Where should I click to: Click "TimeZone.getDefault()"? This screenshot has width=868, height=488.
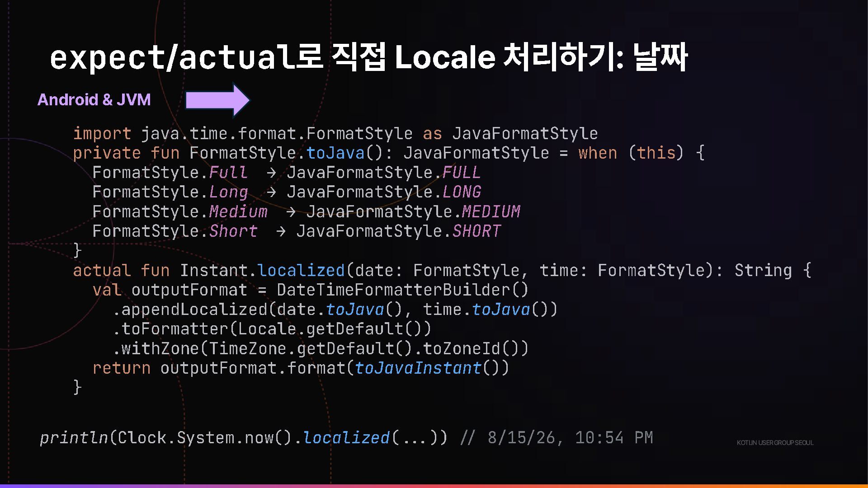(x=311, y=348)
